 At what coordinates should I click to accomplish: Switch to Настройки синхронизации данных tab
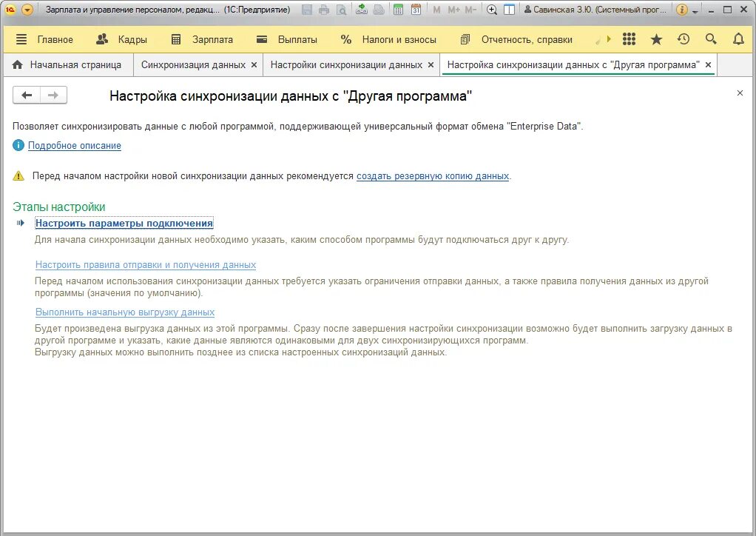coord(346,65)
